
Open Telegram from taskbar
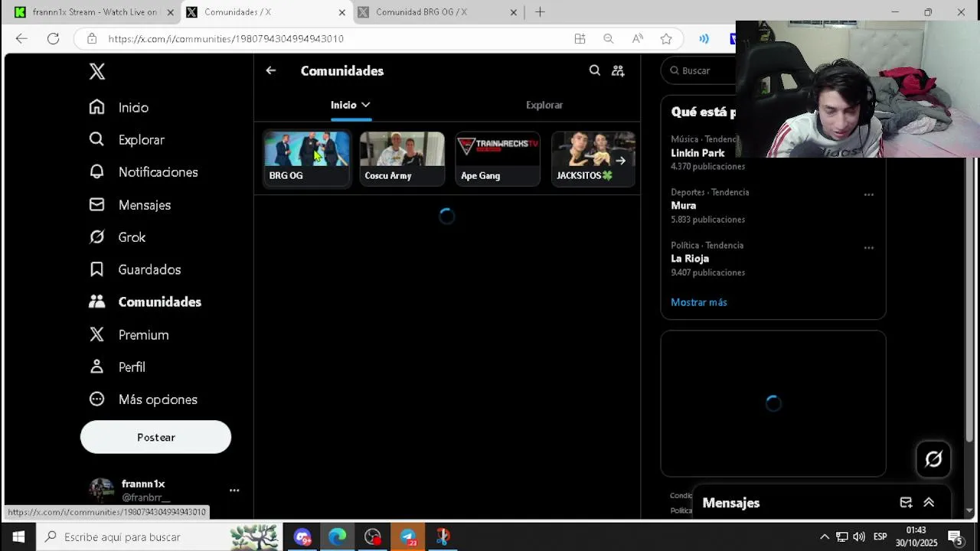click(408, 536)
